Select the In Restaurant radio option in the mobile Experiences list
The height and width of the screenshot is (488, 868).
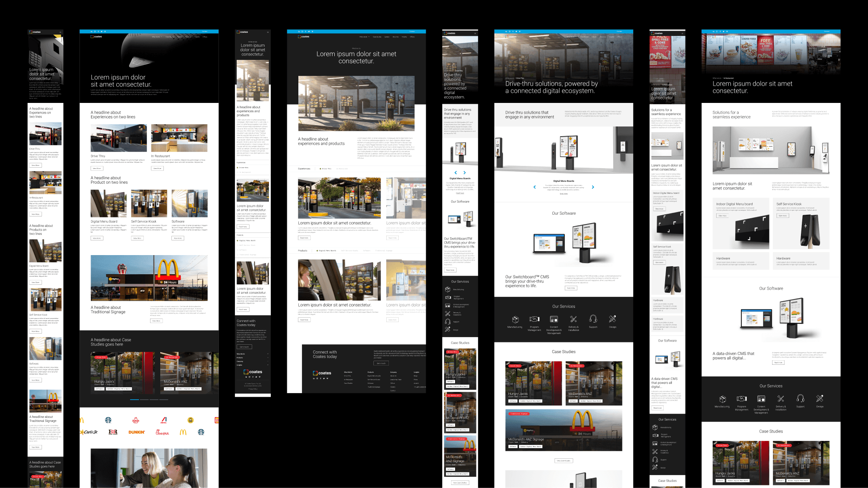pyautogui.click(x=238, y=172)
